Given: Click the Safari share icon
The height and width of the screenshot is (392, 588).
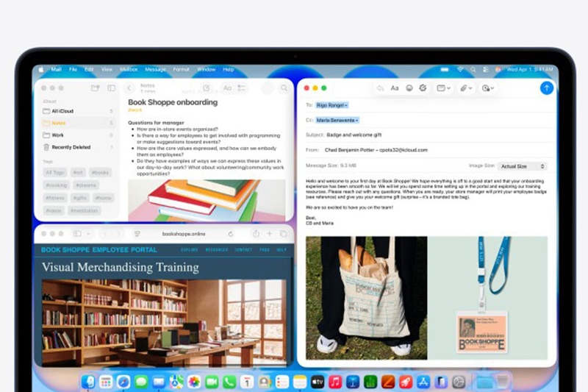Looking at the screenshot, I should click(x=256, y=234).
